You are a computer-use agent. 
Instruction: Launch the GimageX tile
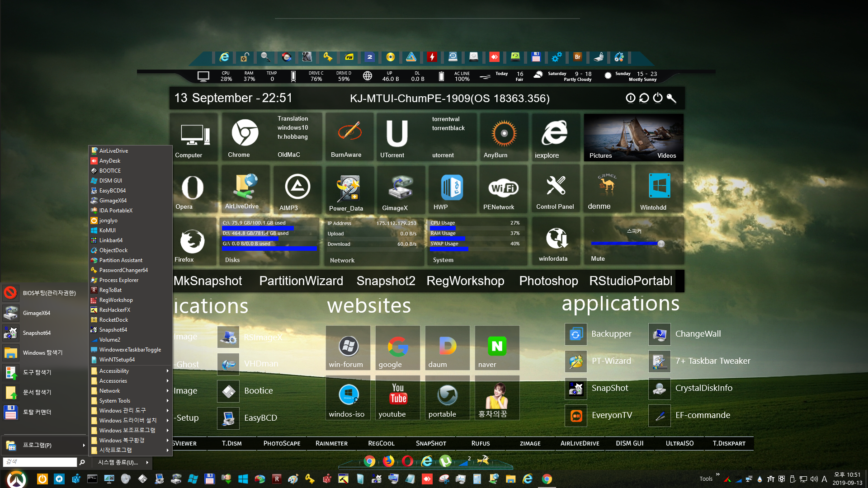[400, 189]
